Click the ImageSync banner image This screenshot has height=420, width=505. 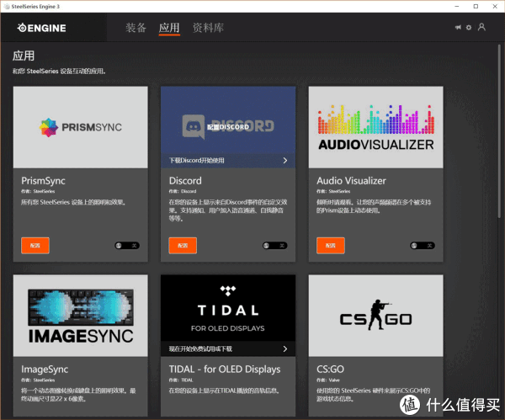coord(81,316)
